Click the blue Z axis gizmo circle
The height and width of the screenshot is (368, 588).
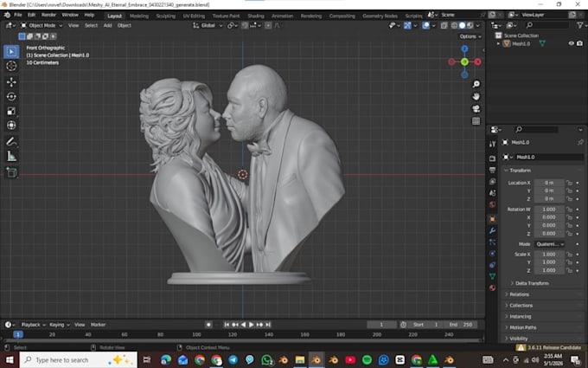[464, 49]
